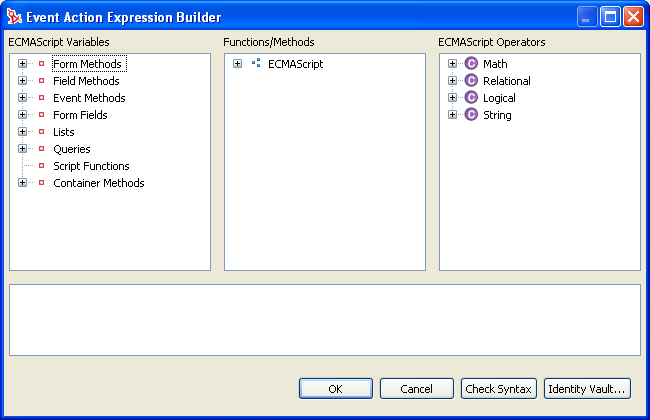Select the Lists item
The height and width of the screenshot is (420, 650).
tap(63, 132)
